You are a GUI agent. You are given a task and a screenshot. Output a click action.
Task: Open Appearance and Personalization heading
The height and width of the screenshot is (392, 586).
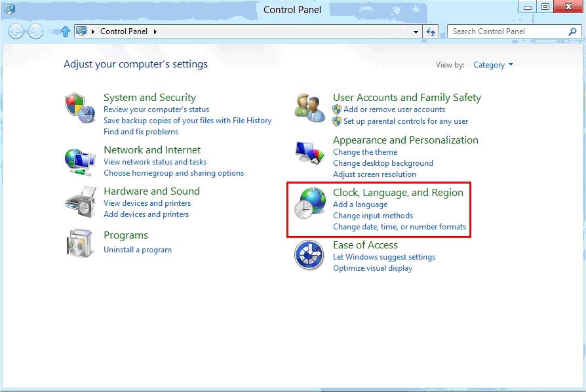tap(406, 140)
